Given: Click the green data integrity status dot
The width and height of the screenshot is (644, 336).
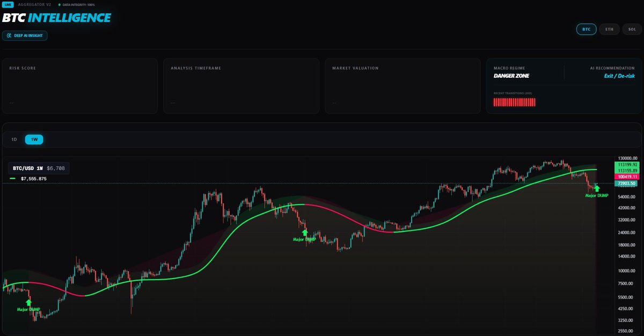Looking at the screenshot, I should pos(59,4).
